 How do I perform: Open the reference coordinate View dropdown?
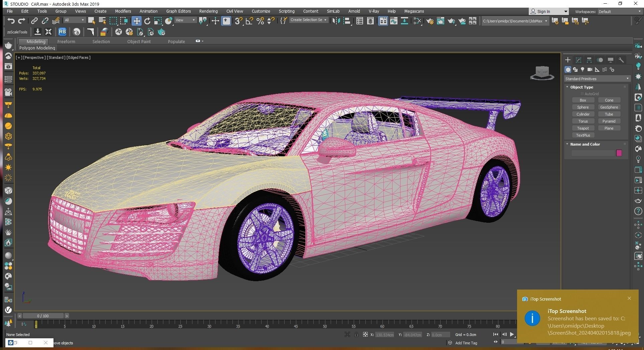pos(185,20)
